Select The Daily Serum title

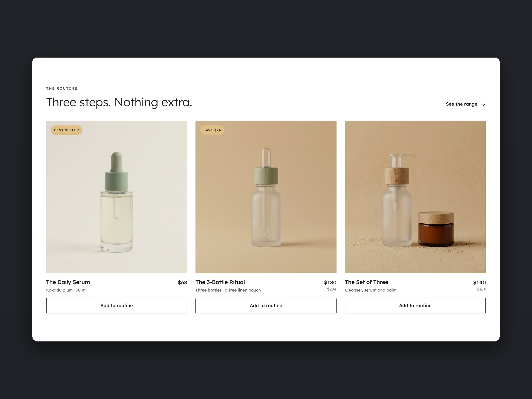point(68,282)
